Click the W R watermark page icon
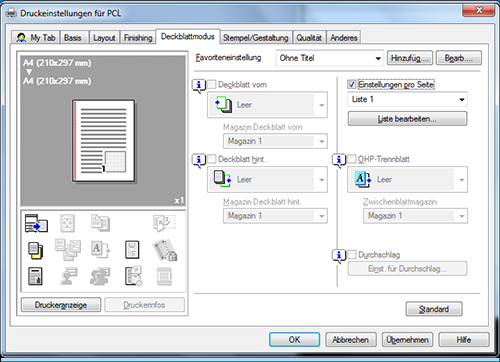The height and width of the screenshot is (362, 500). (x=132, y=250)
